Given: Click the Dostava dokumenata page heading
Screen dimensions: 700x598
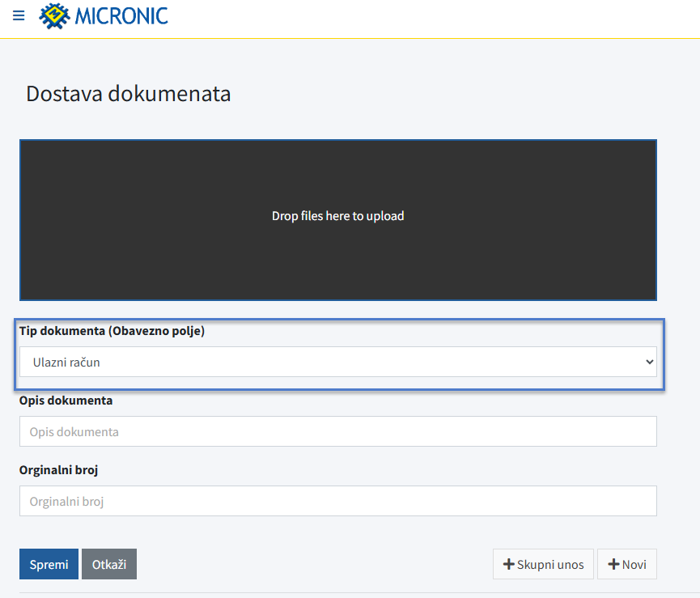Looking at the screenshot, I should [x=128, y=94].
